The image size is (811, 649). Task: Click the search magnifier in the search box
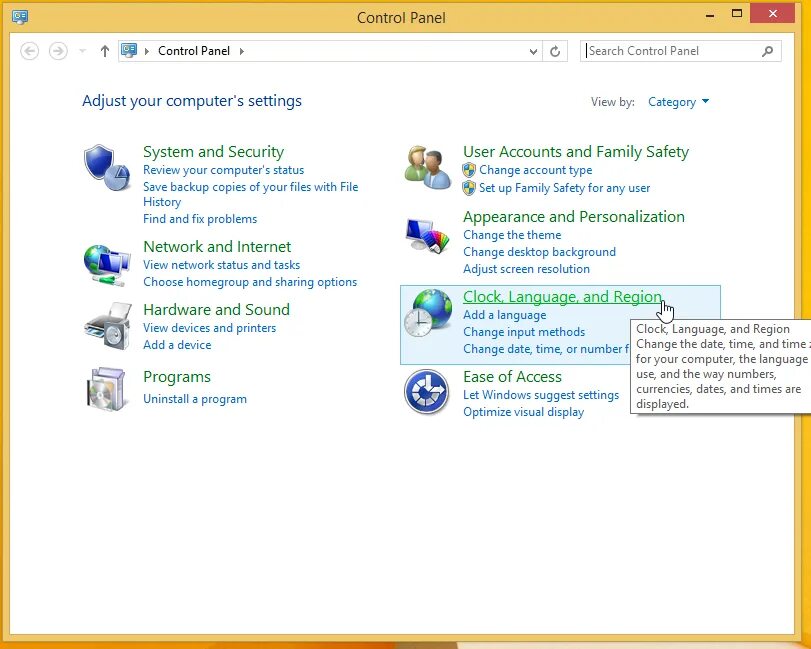(x=766, y=50)
